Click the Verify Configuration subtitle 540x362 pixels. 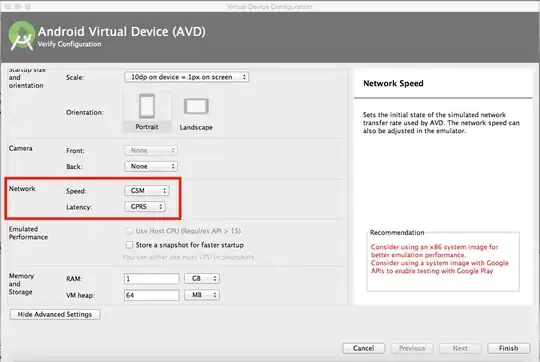[69, 44]
